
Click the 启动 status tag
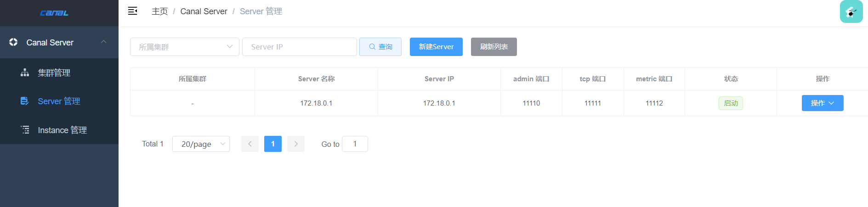[731, 103]
